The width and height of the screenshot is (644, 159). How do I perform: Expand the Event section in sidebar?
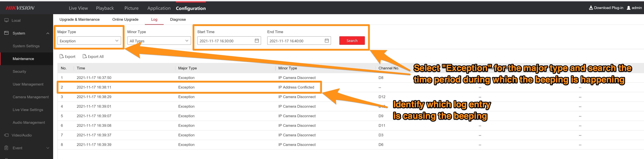[x=48, y=148]
